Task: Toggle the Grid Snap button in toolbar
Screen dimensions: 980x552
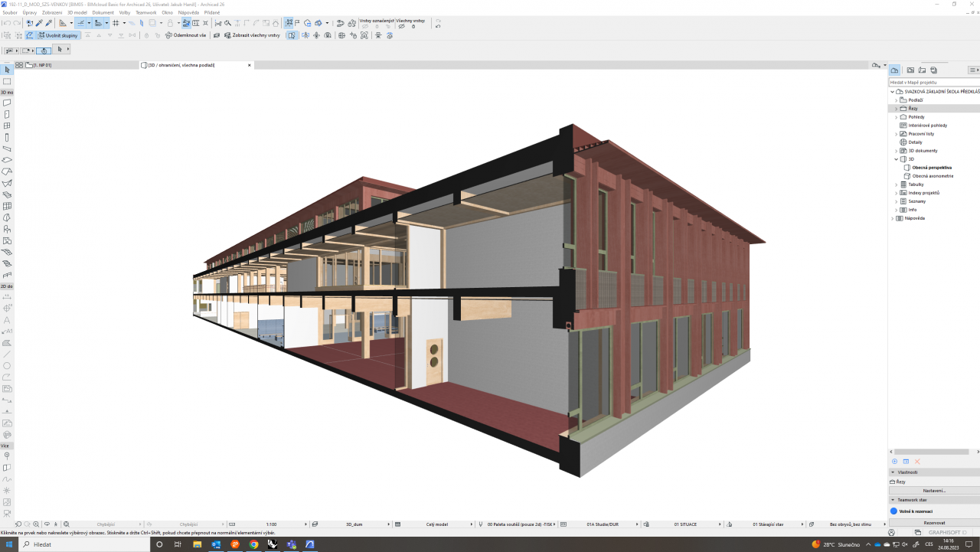Action: coord(115,23)
